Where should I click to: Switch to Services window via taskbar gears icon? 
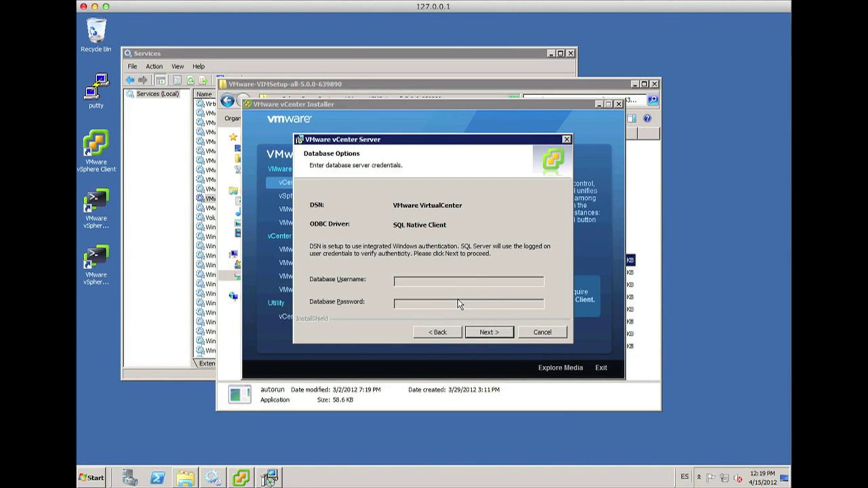click(x=213, y=478)
